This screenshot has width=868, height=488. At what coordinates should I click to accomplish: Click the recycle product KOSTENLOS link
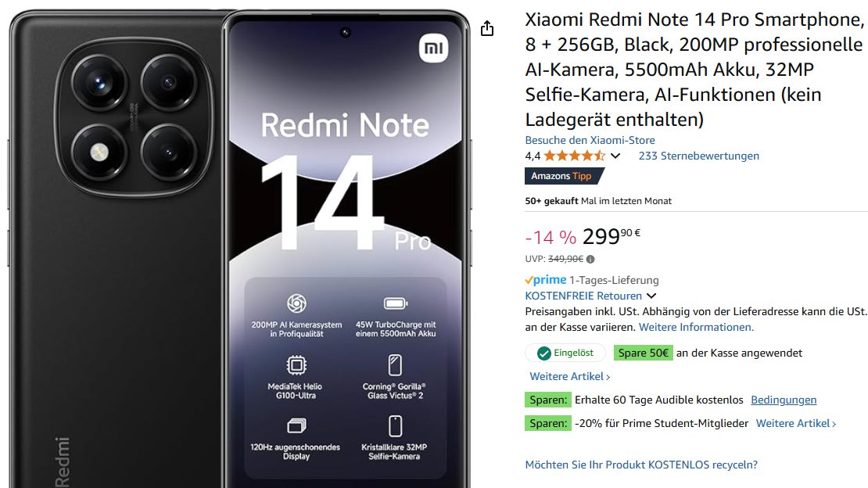(641, 465)
